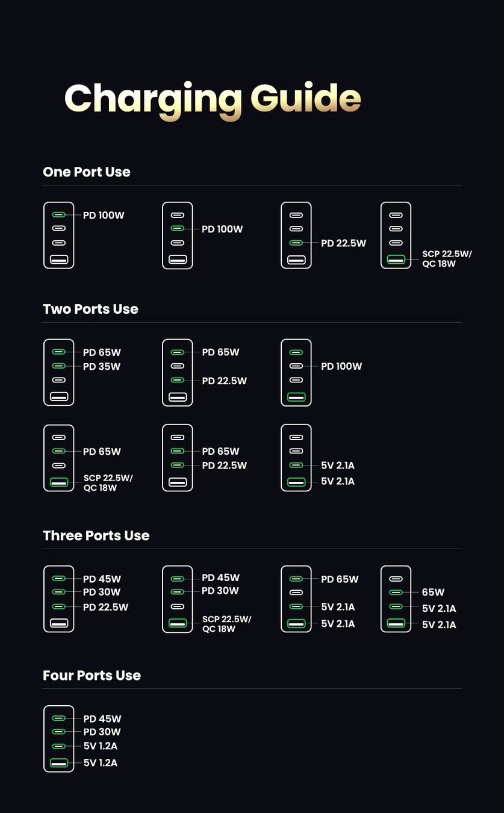Click the Two Ports Use heading
Image resolution: width=504 pixels, height=813 pixels.
click(x=90, y=310)
